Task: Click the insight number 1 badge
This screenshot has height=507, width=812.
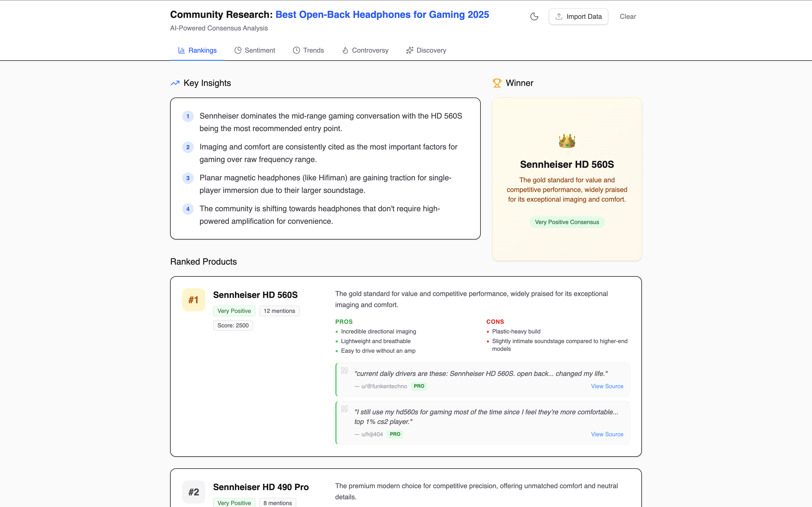Action: (x=188, y=116)
